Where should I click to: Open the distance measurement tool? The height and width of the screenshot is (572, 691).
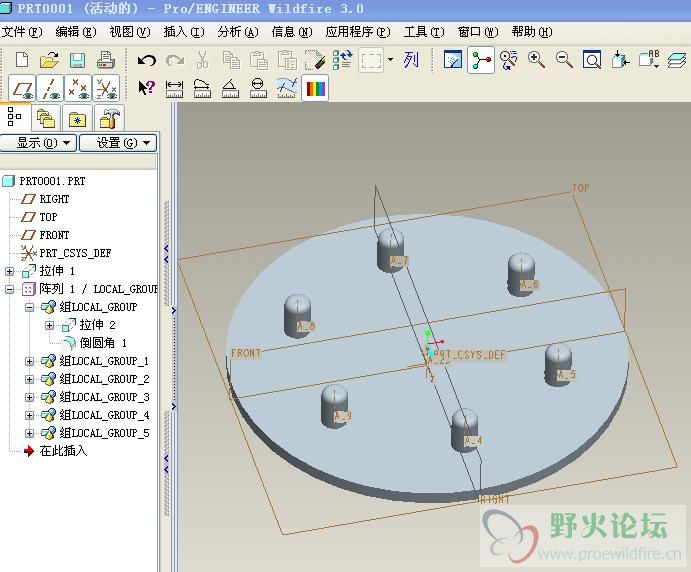point(175,89)
